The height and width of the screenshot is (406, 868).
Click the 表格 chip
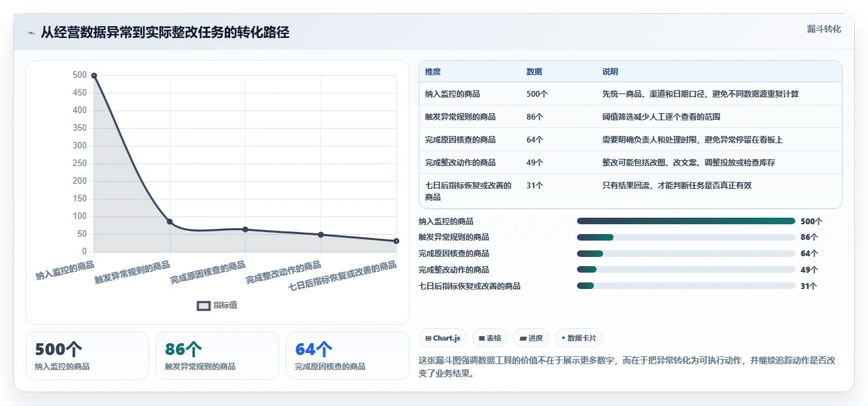(490, 338)
